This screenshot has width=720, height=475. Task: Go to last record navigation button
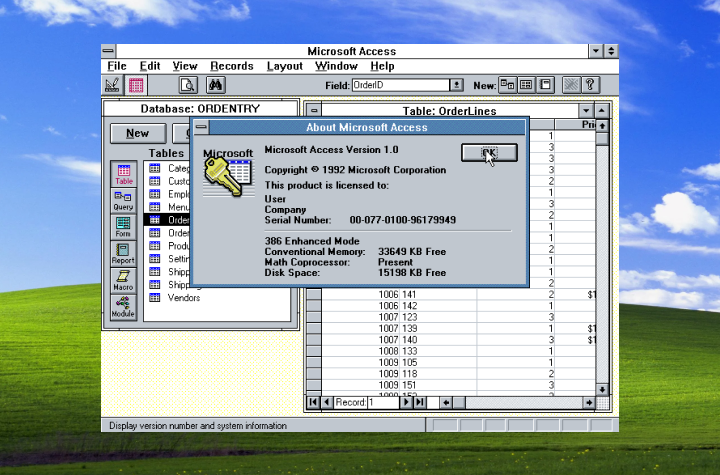pyautogui.click(x=419, y=402)
